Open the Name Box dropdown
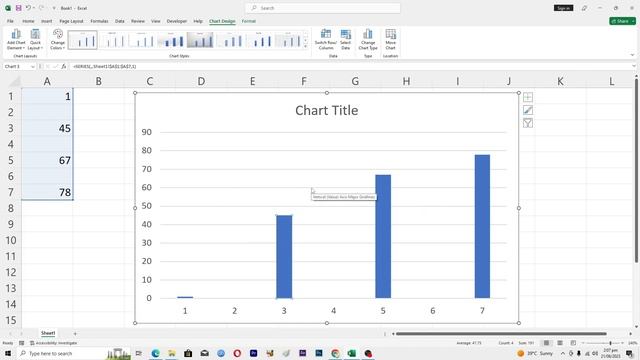640x360 pixels. pos(33,67)
